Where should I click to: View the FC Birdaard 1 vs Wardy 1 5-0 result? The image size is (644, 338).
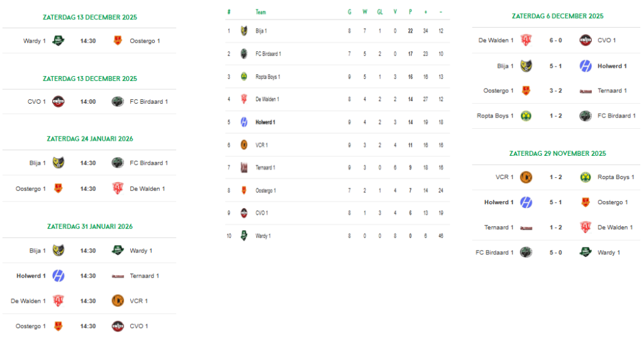click(555, 253)
